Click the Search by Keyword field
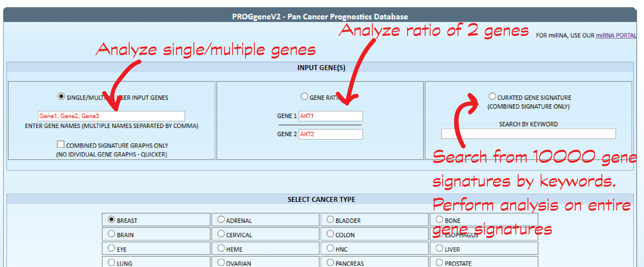This screenshot has width=644, height=267. coord(528,134)
